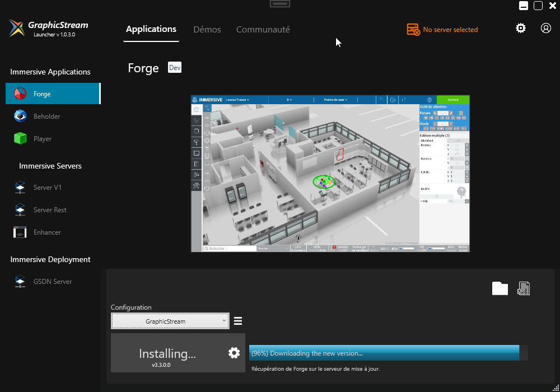Viewport: 560px width, 392px height.
Task: Click the Immersive Deployment section header
Action: point(50,259)
